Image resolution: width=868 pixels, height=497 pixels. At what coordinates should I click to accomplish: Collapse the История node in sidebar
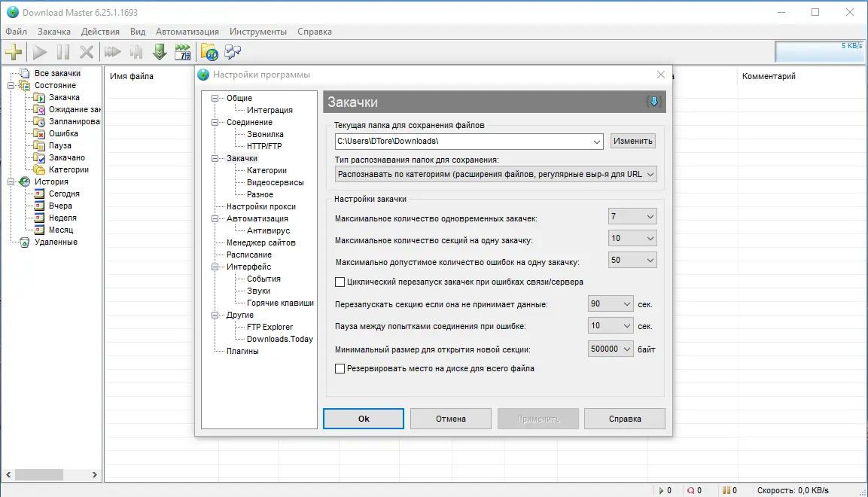click(11, 181)
